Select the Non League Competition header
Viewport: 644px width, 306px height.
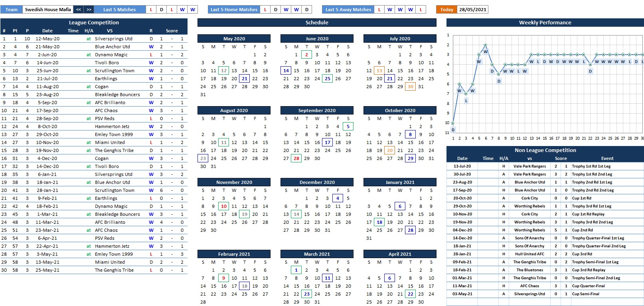coord(545,150)
